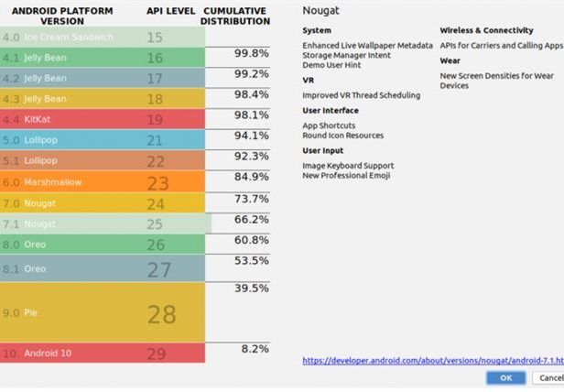Click the API level 23 number
This screenshot has width=564, height=392.
pyautogui.click(x=157, y=183)
